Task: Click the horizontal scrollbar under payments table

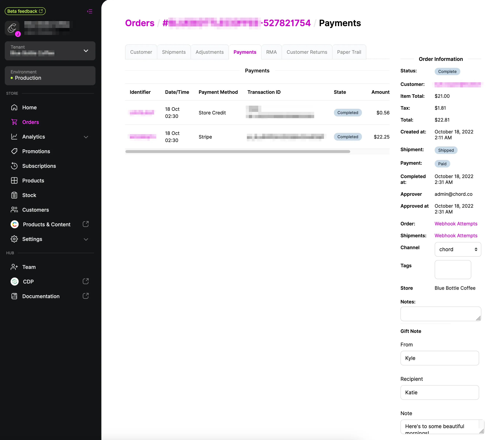Action: pyautogui.click(x=238, y=152)
